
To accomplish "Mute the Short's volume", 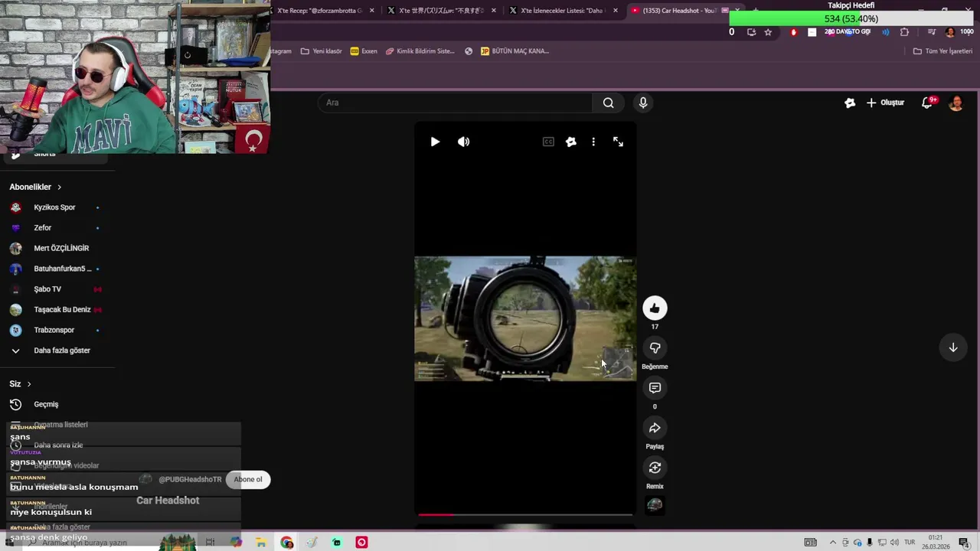I will pyautogui.click(x=464, y=142).
